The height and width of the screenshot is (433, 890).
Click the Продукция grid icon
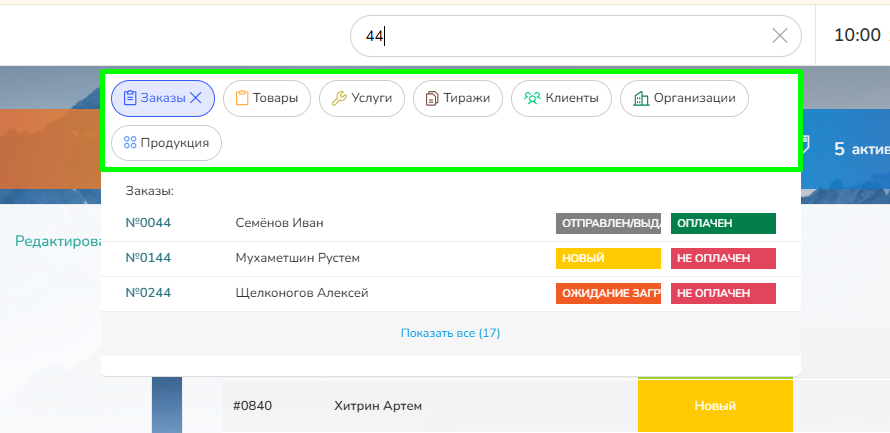point(130,143)
